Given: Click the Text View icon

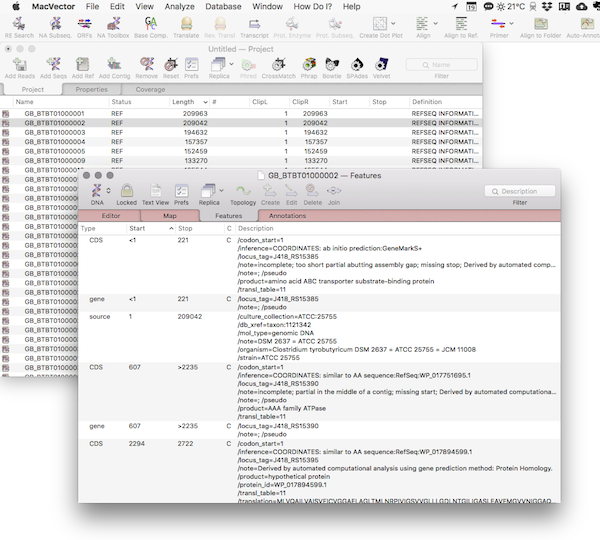Looking at the screenshot, I should (x=155, y=191).
